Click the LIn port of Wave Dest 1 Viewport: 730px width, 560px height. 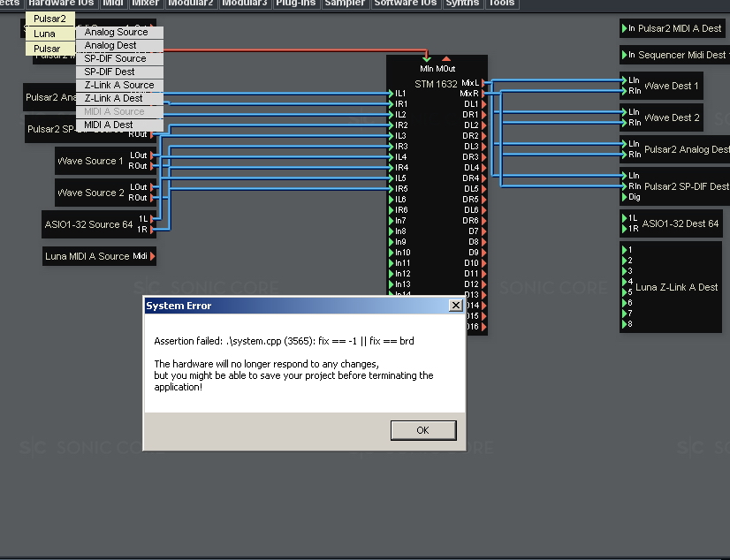[624, 80]
